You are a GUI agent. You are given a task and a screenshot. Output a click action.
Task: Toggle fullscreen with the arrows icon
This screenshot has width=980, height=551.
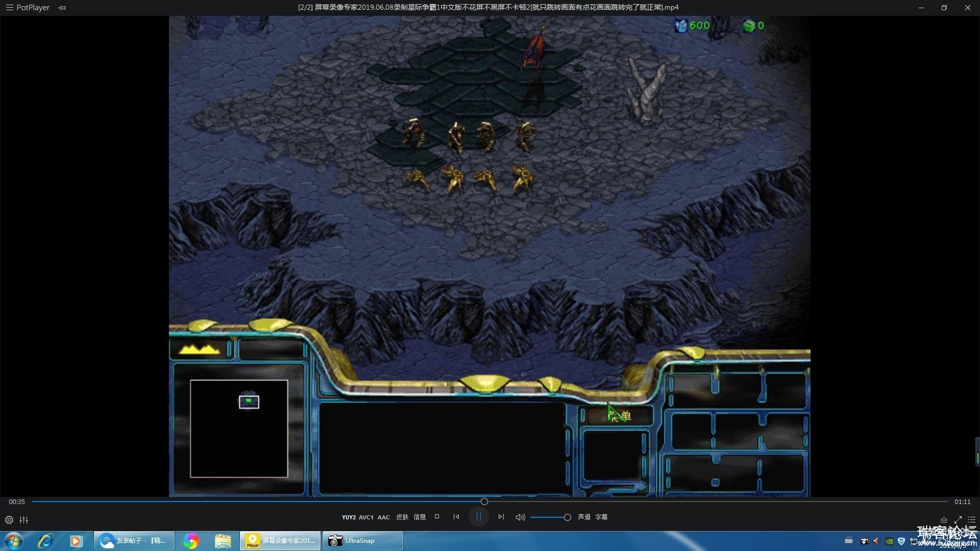tap(958, 520)
